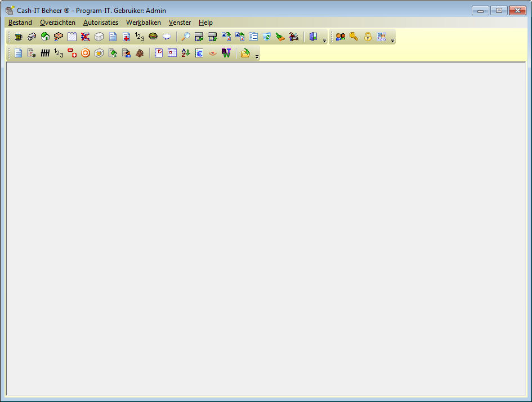532x402 pixels.
Task: Click the magnifying glass search icon
Action: (x=186, y=37)
